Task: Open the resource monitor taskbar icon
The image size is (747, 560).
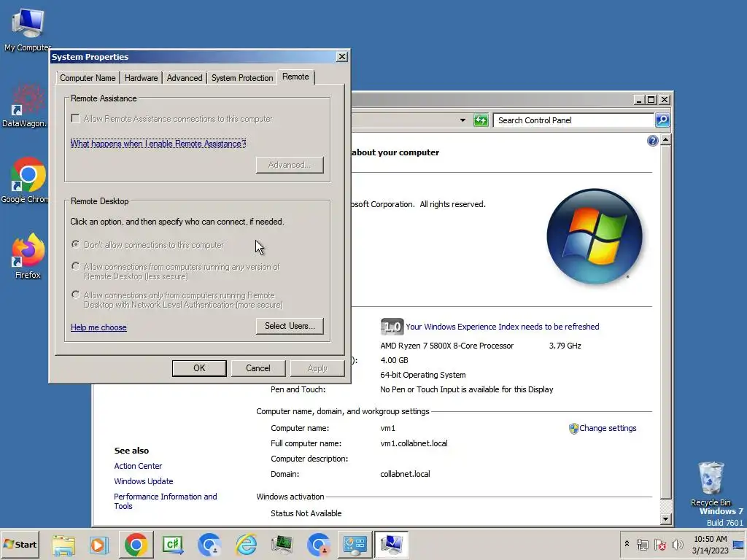Action: pyautogui.click(x=282, y=545)
